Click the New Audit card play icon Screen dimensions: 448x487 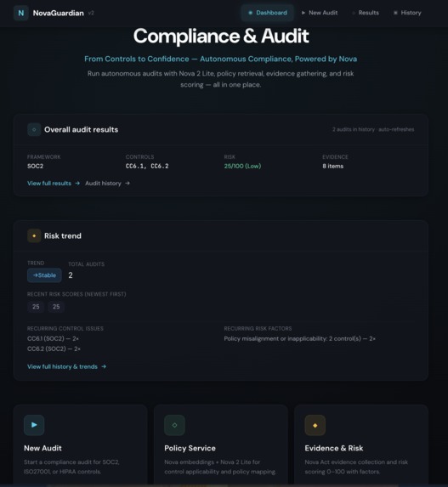34,425
